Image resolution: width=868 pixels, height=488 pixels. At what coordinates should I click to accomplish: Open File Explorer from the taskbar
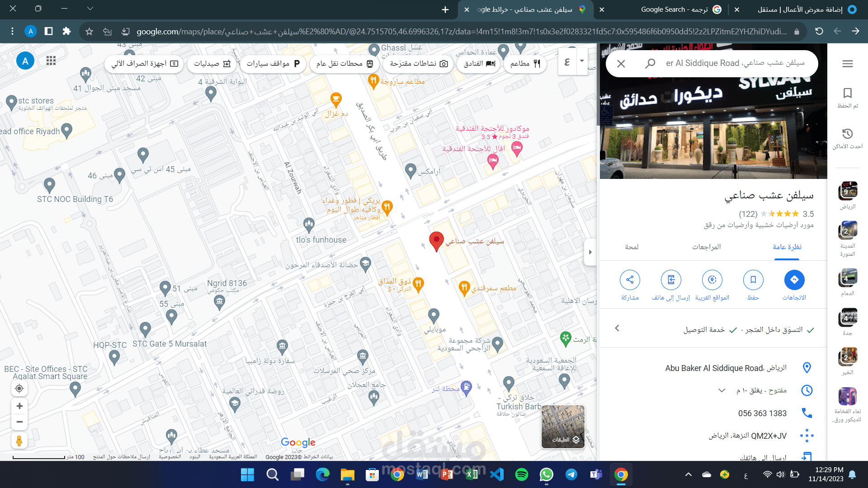tap(347, 474)
